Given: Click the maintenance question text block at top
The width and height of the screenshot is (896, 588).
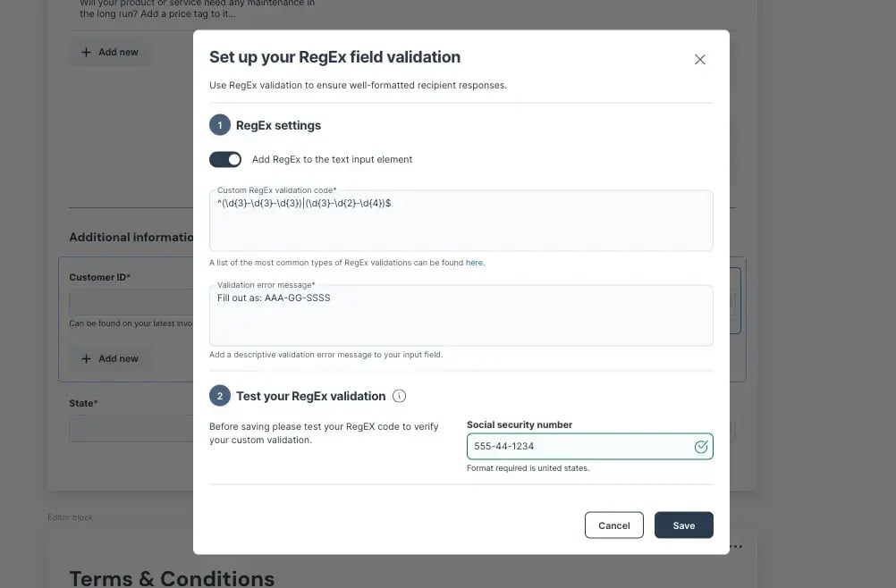Looking at the screenshot, I should [161, 9].
